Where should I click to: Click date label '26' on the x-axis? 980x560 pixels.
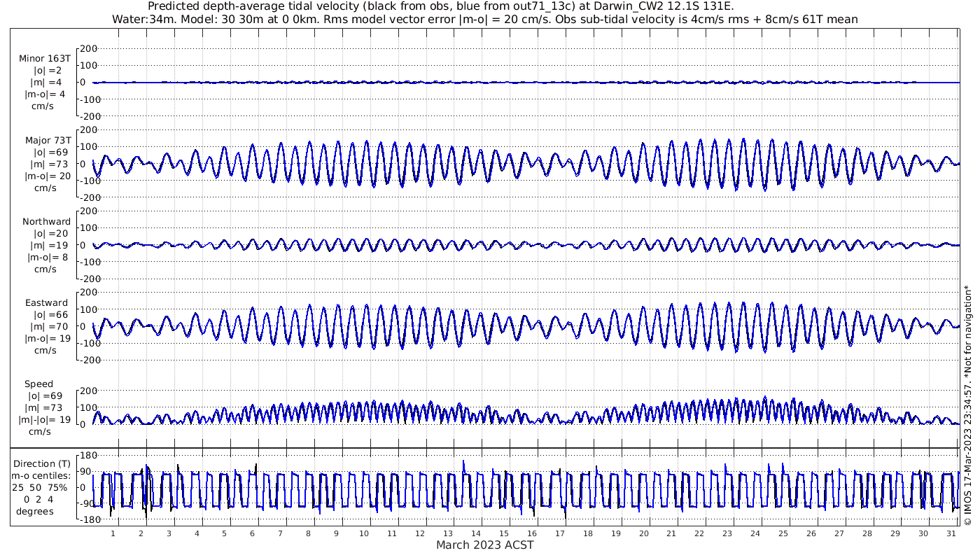(811, 533)
